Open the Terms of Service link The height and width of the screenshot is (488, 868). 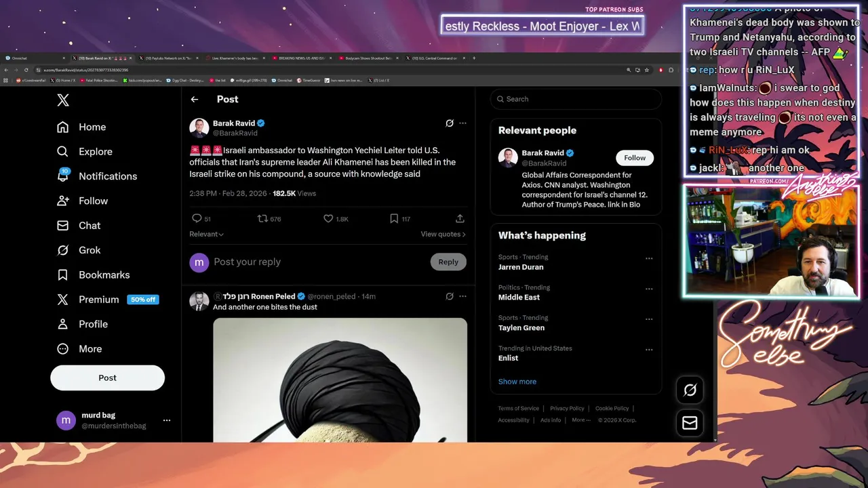[519, 409]
